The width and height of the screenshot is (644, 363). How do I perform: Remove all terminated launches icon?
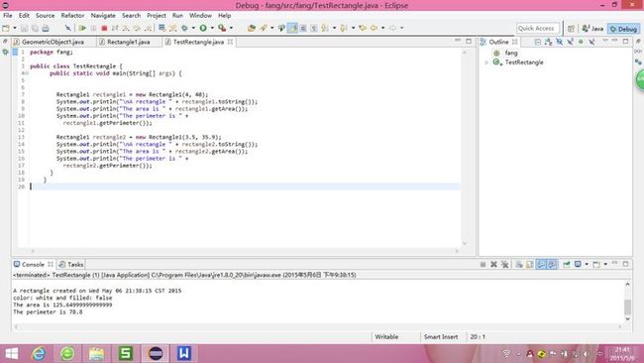(504, 264)
